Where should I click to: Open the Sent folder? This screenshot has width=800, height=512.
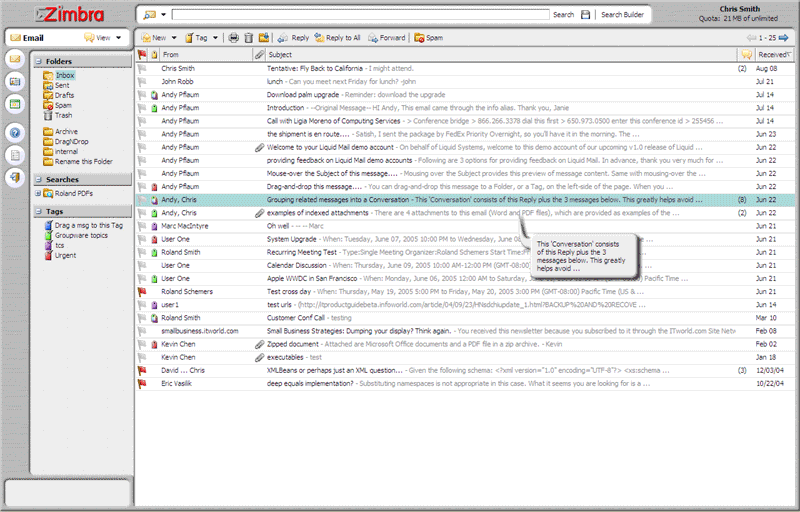[62, 85]
